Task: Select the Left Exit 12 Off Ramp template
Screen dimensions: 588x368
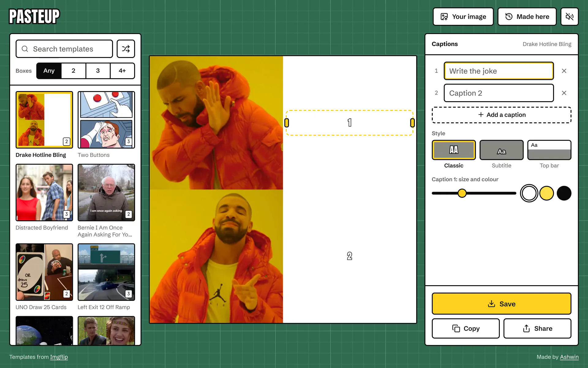Action: pyautogui.click(x=106, y=272)
